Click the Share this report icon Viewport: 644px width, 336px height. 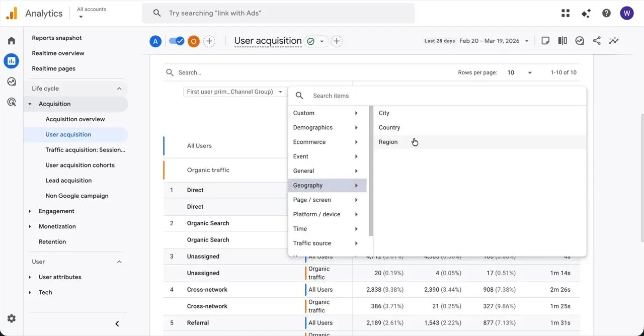pyautogui.click(x=597, y=41)
